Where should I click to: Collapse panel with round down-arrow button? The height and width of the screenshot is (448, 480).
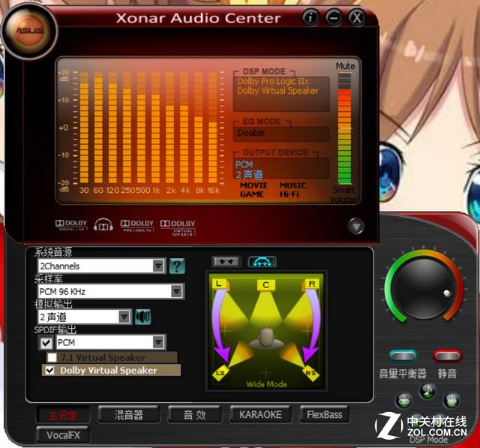(x=355, y=227)
